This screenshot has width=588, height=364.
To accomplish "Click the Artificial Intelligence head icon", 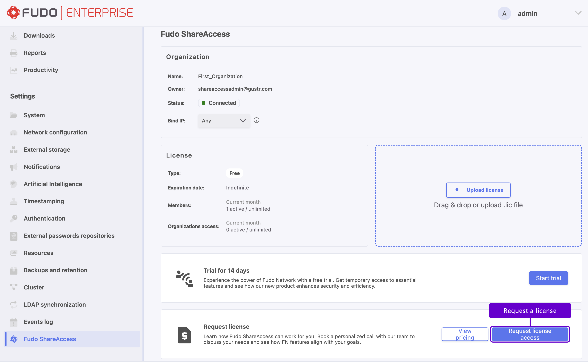I will pos(14,184).
